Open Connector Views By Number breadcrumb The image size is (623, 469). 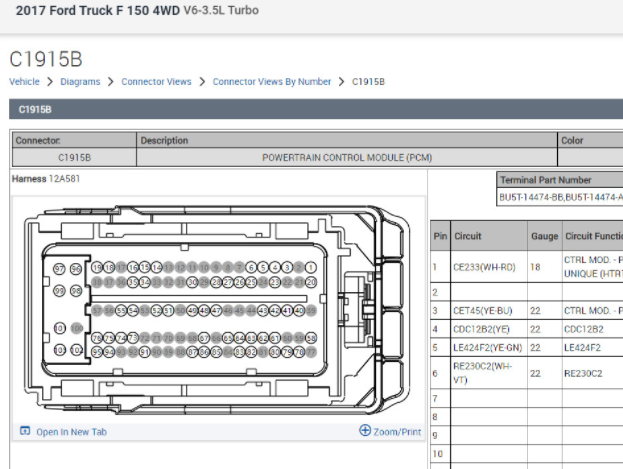272,81
